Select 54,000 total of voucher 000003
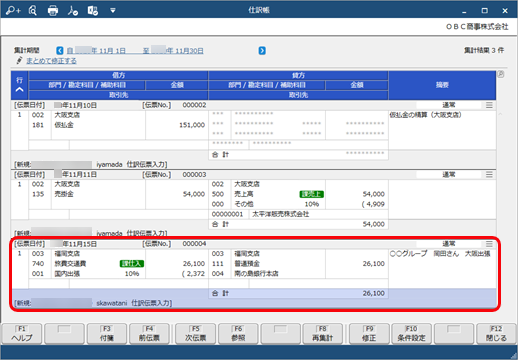The height and width of the screenshot is (360, 518). coord(374,224)
